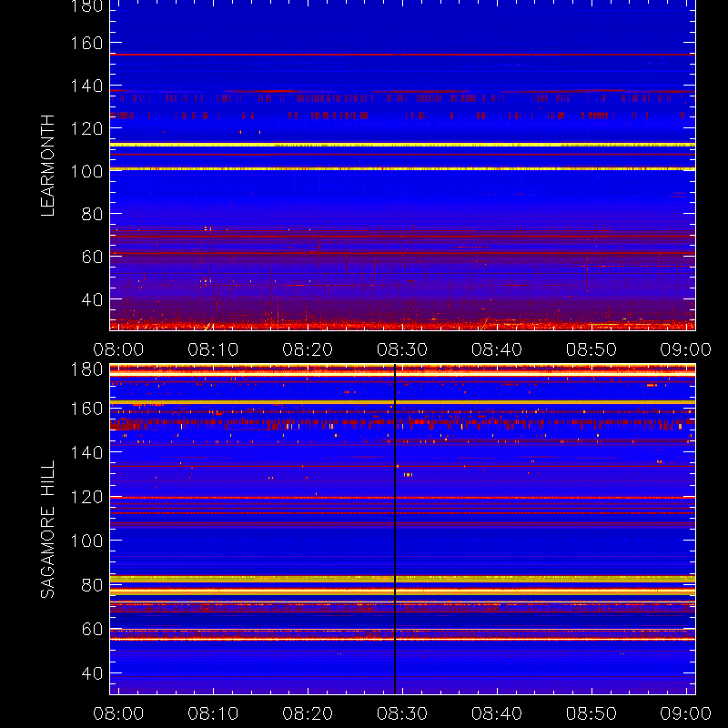Click the 08:20 time label under the Learmonth plot

308,349
